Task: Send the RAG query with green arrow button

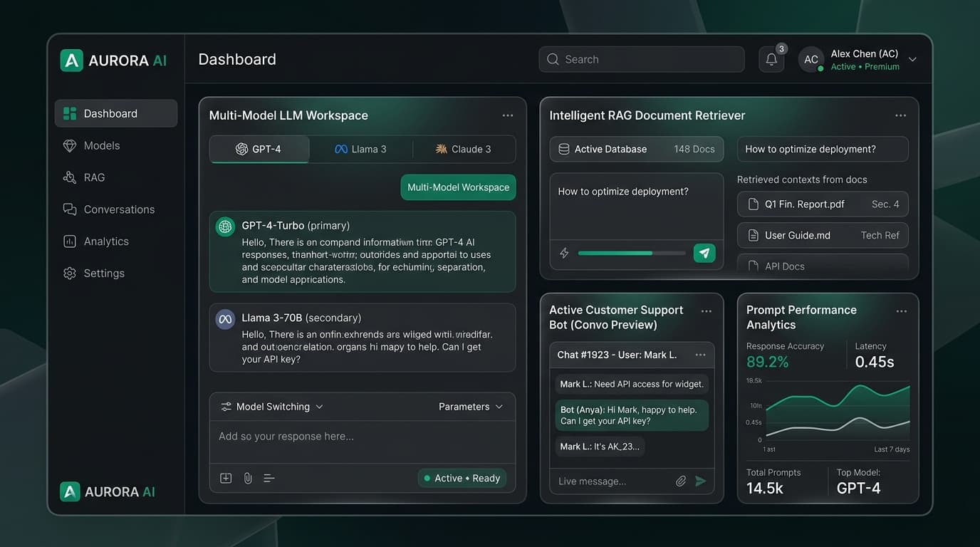Action: pyautogui.click(x=704, y=253)
